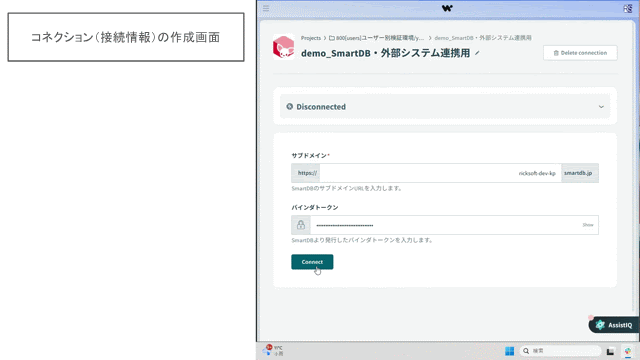Screen dimensions: 640x360
Task: Click the subdomain input field
Action: [x=440, y=173]
